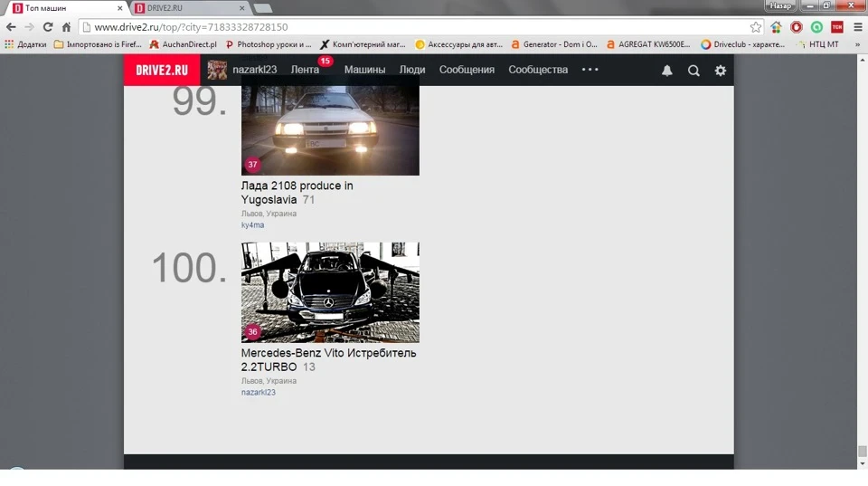The width and height of the screenshot is (868, 486).
Task: Click the Назар Chrome profile button
Action: (x=780, y=5)
